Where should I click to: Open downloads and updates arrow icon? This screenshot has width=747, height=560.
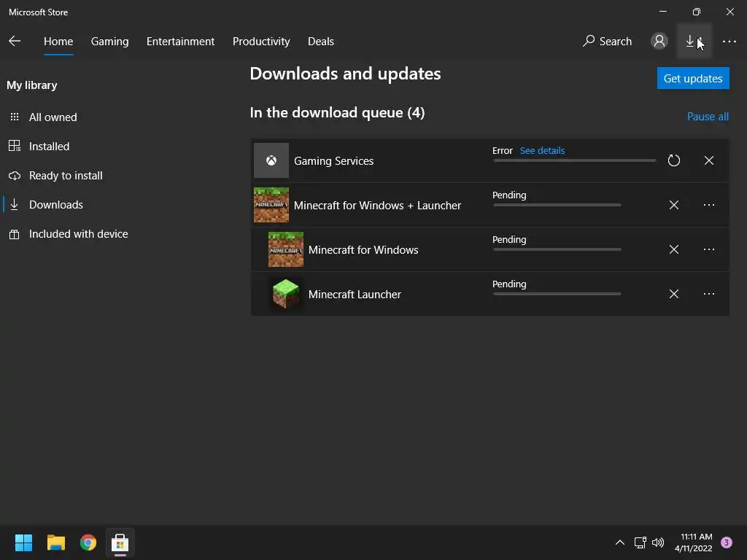[694, 42]
